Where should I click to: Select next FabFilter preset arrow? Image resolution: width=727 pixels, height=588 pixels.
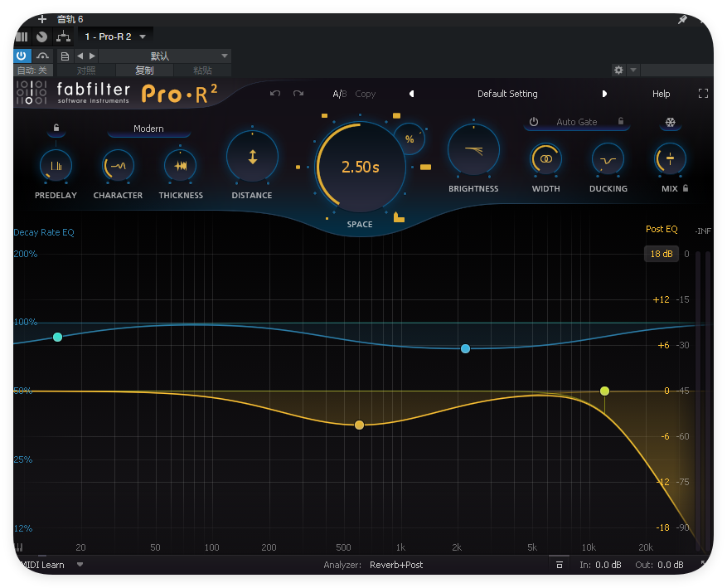[604, 94]
